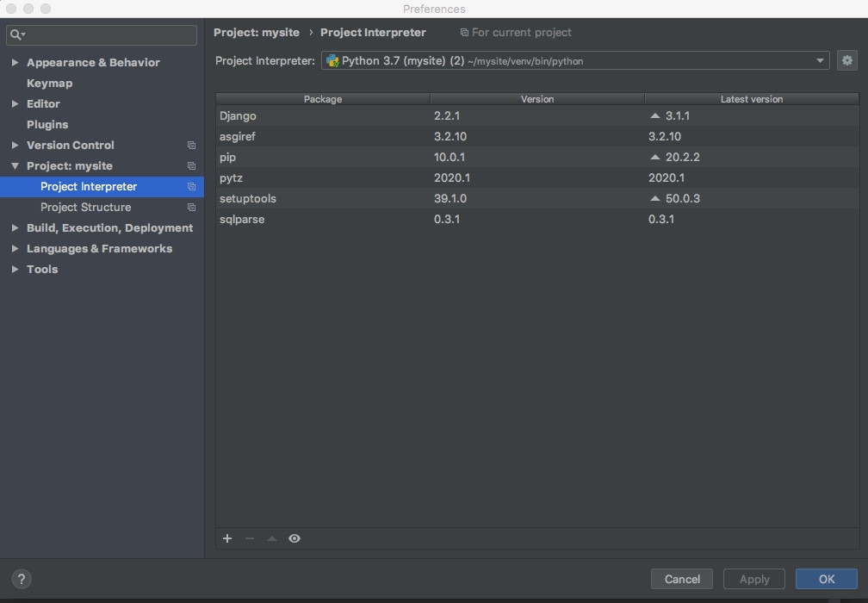The image size is (868, 603).
Task: Click the pip upgrade arrow indicator
Action: click(654, 158)
